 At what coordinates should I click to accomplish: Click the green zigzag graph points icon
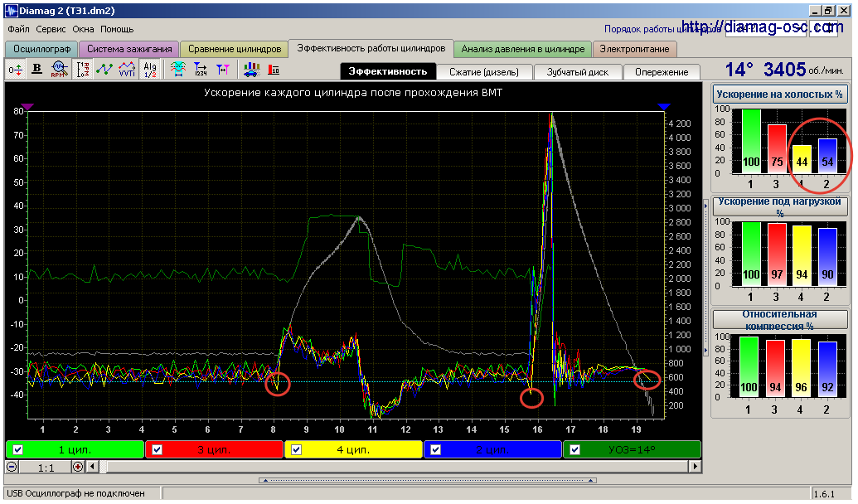[x=104, y=70]
